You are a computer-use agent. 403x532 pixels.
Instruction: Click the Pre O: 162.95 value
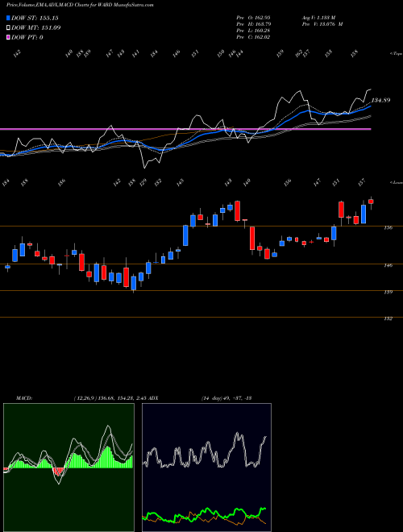pyautogui.click(x=253, y=17)
